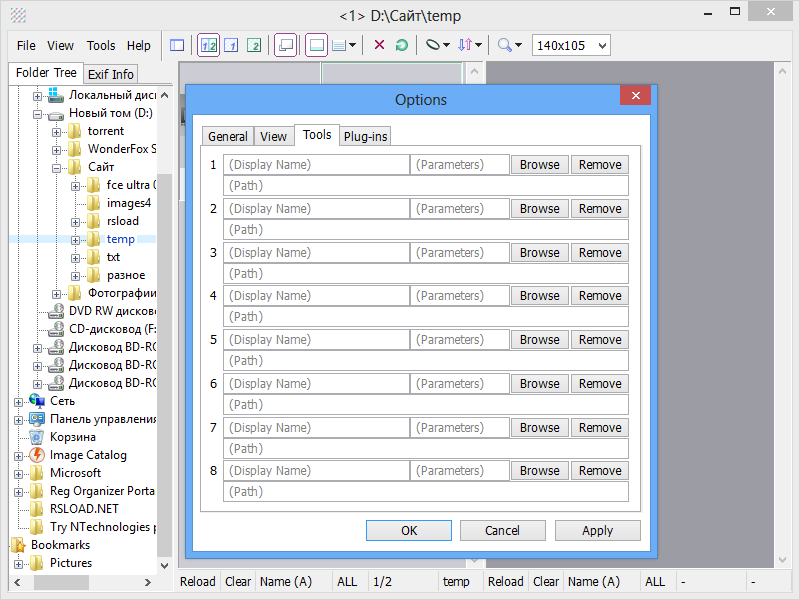Select the rsload folder in tree
800x600 pixels.
[122, 221]
